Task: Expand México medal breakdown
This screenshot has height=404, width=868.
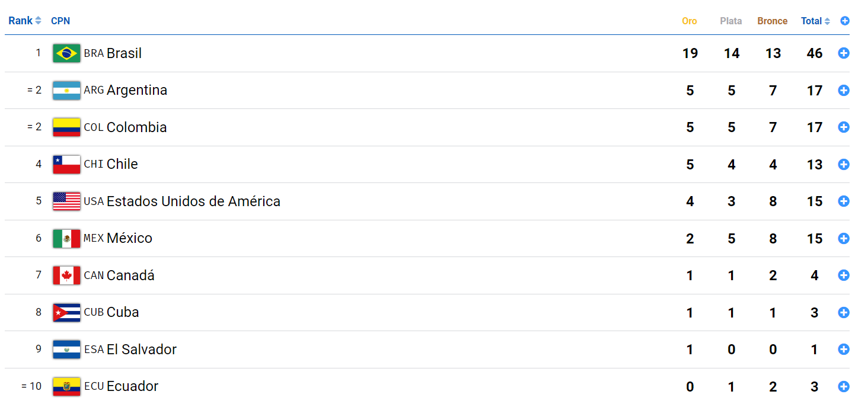Action: coord(844,238)
